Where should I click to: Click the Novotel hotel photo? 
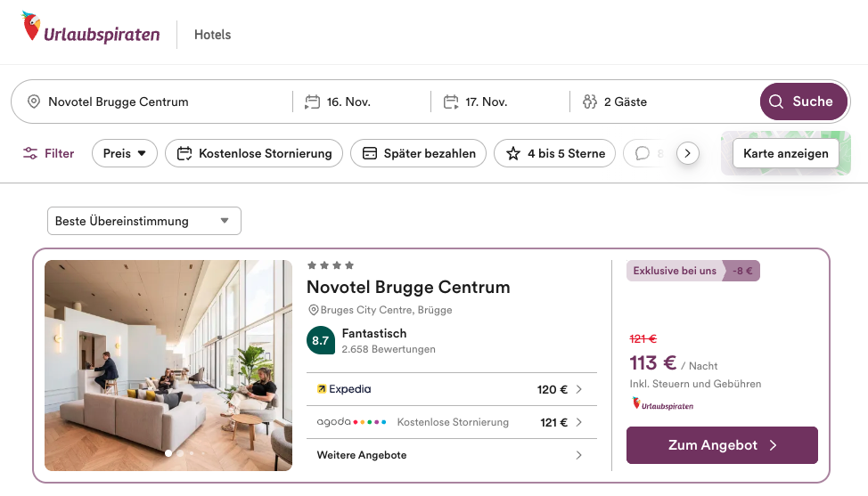[x=168, y=365]
